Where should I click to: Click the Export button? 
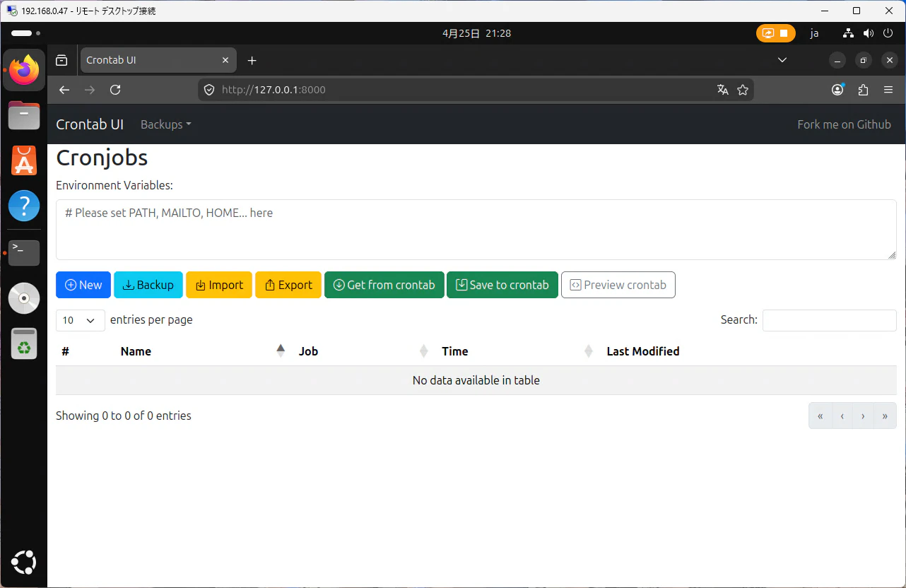tap(288, 285)
